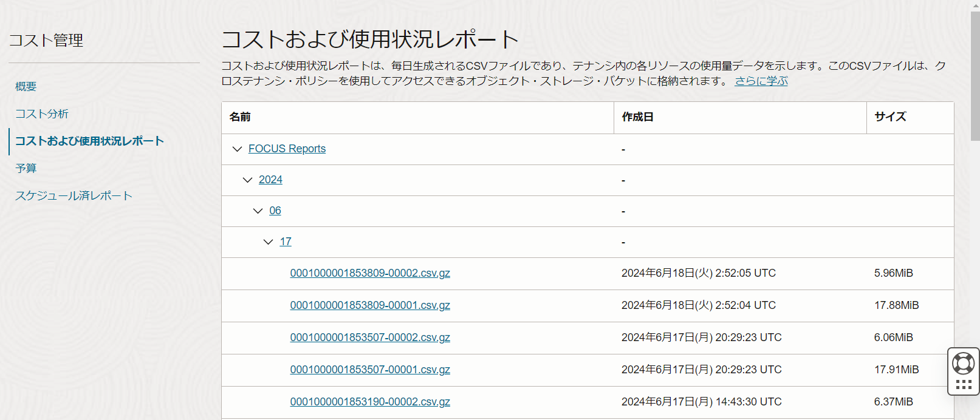Select the 17.91MiB size cell
Image resolution: width=980 pixels, height=420 pixels.
(x=897, y=370)
